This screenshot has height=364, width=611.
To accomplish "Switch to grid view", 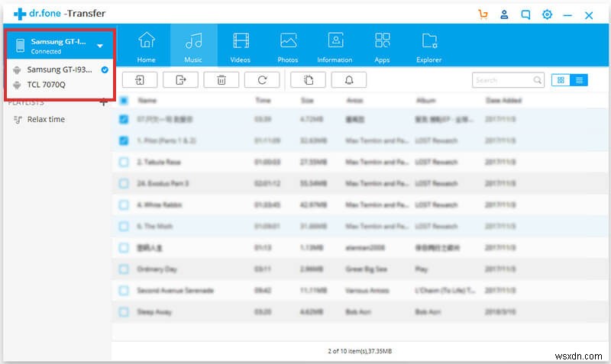I will point(561,80).
